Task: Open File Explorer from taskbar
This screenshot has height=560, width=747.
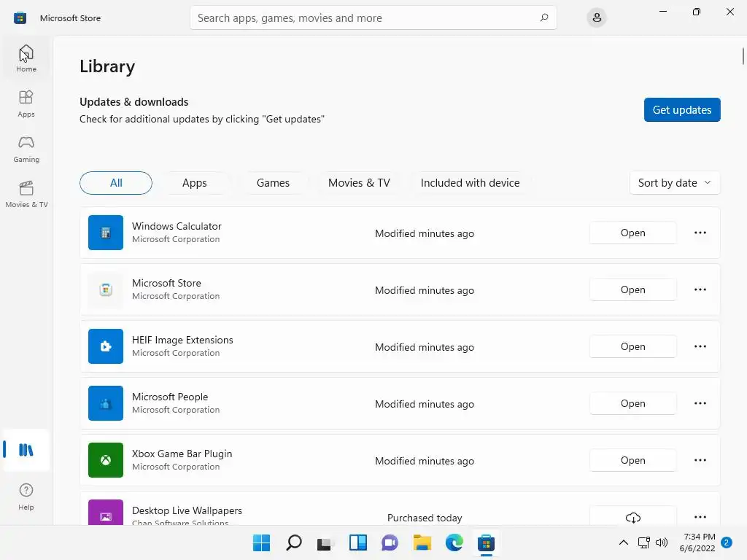Action: (x=422, y=542)
